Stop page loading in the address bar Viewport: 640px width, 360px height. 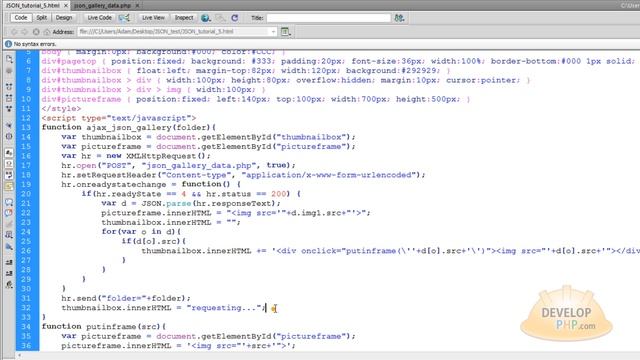[x=36, y=32]
